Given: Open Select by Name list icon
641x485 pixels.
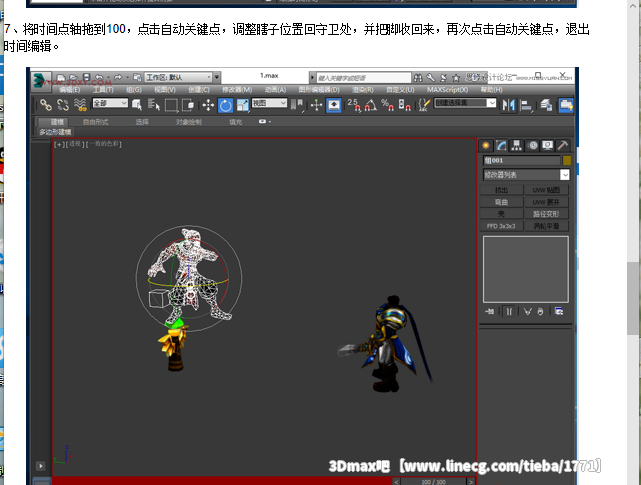Looking at the screenshot, I should (x=154, y=105).
